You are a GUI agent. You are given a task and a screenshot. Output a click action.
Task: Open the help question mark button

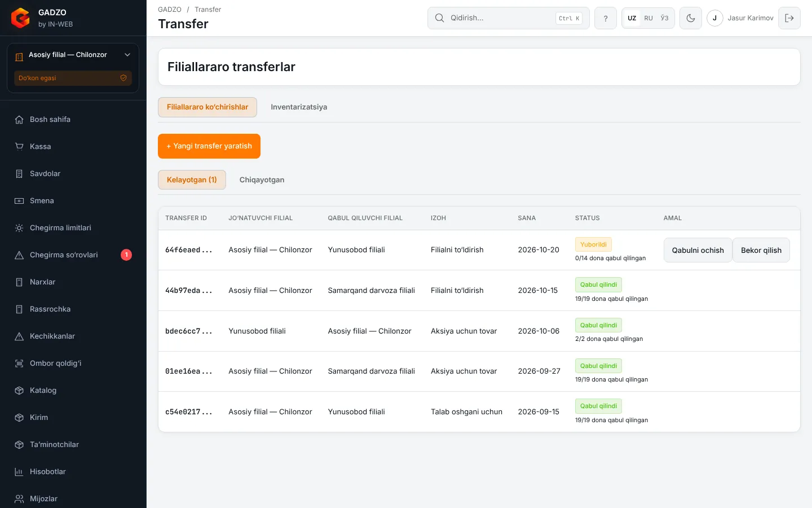pyautogui.click(x=606, y=18)
